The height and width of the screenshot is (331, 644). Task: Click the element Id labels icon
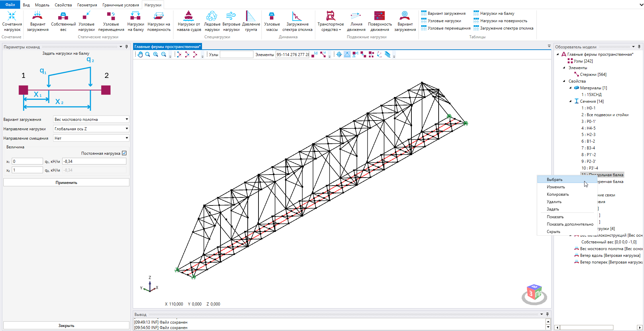(x=323, y=54)
